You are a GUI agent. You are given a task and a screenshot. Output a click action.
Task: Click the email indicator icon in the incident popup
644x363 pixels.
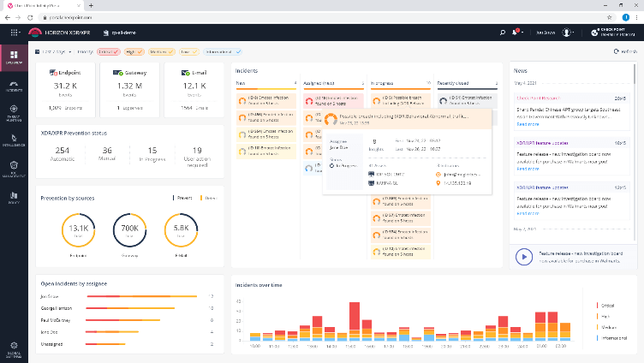(x=438, y=175)
